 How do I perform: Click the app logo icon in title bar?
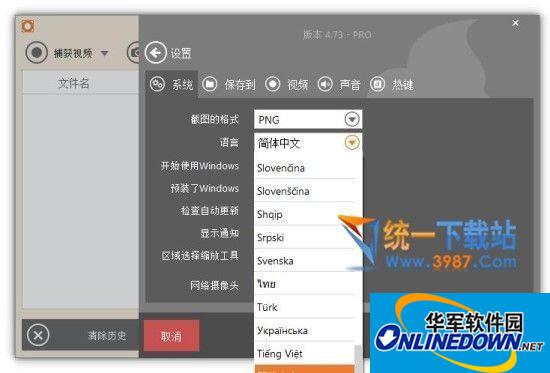coord(28,26)
